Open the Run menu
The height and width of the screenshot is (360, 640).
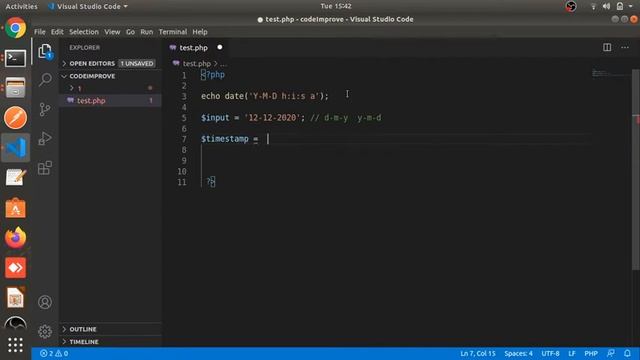pyautogui.click(x=147, y=32)
